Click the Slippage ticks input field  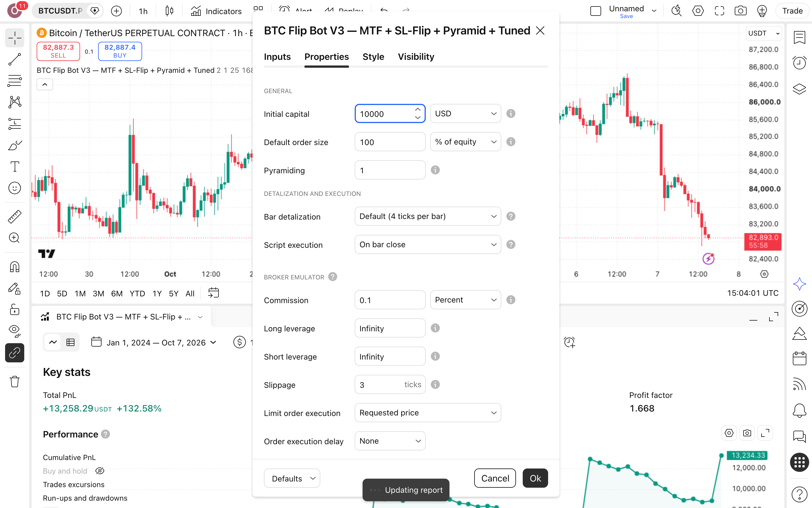[390, 384]
